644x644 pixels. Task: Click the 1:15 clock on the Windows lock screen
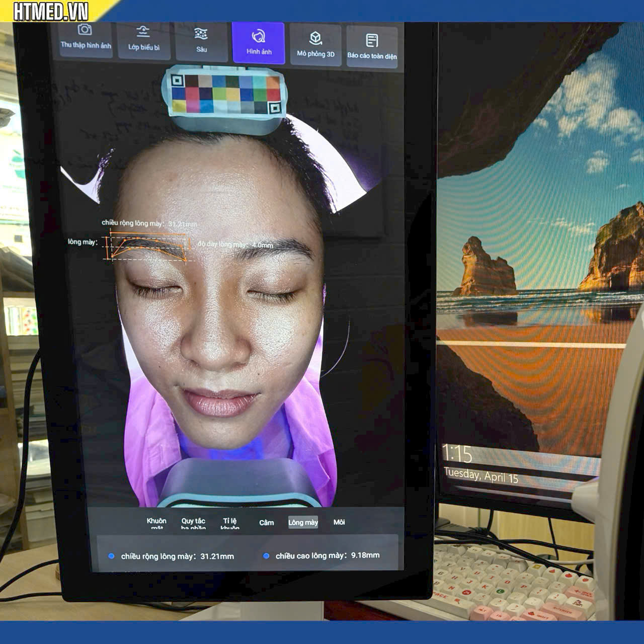(x=457, y=454)
